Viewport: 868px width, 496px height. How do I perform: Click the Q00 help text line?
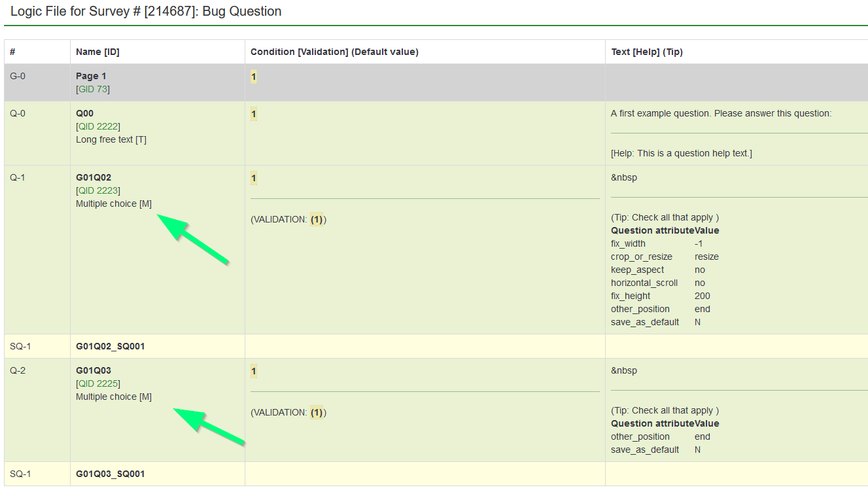tap(681, 153)
